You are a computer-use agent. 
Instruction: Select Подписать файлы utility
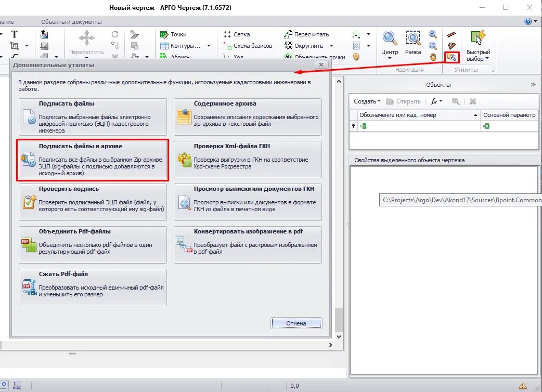click(x=93, y=117)
